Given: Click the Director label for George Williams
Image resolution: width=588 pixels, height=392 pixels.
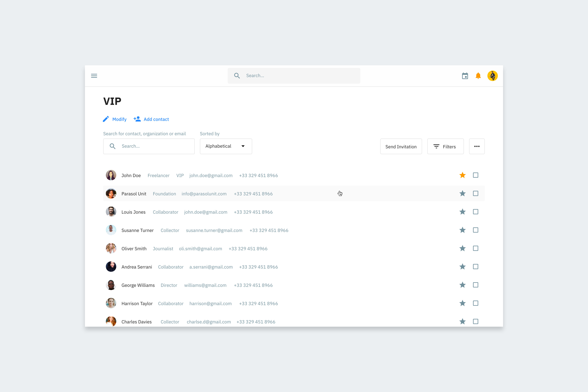Looking at the screenshot, I should 169,285.
